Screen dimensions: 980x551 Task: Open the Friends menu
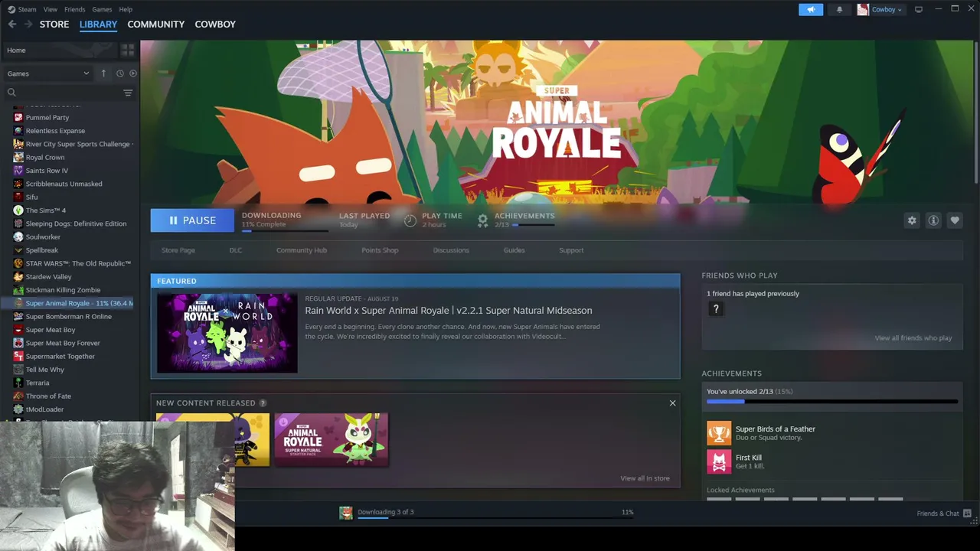[x=75, y=9]
